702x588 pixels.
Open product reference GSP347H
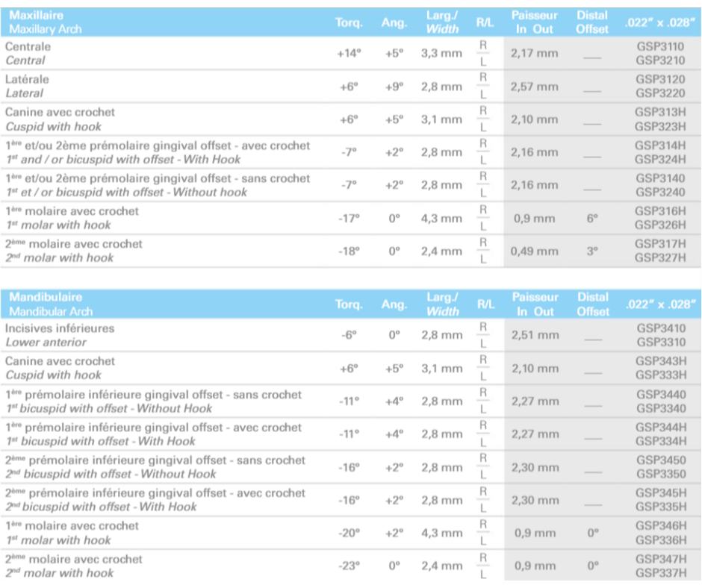tap(660, 559)
